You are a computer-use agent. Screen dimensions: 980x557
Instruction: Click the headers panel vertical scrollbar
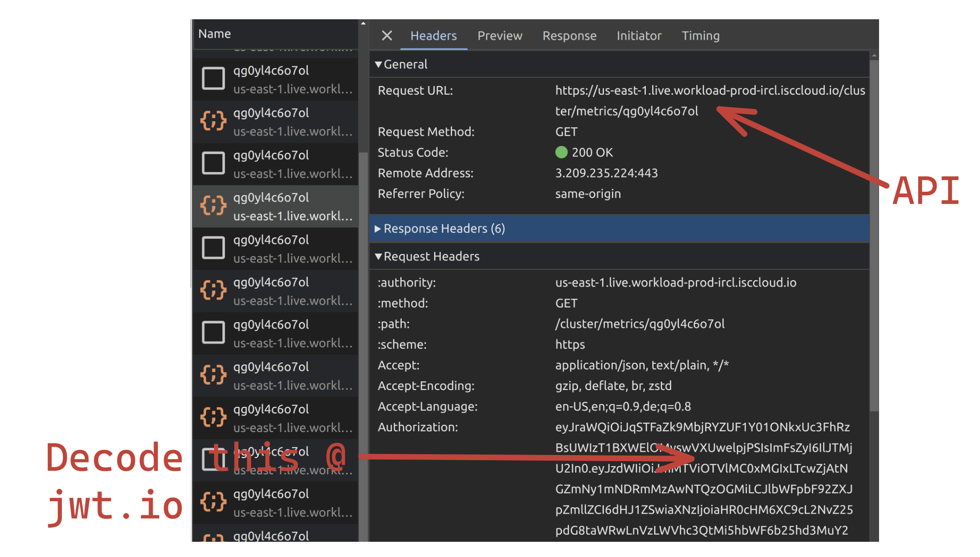[873, 233]
